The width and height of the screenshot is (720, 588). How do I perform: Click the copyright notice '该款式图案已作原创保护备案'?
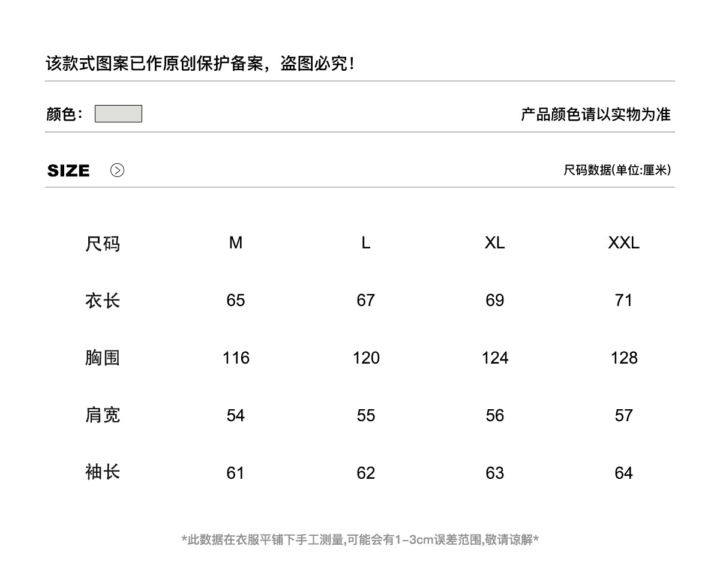coord(155,63)
